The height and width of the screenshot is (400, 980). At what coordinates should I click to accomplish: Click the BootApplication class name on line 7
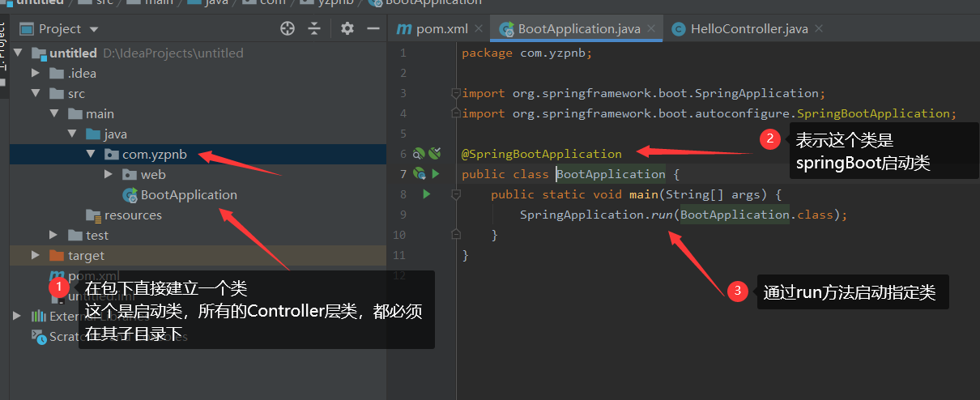pos(611,174)
